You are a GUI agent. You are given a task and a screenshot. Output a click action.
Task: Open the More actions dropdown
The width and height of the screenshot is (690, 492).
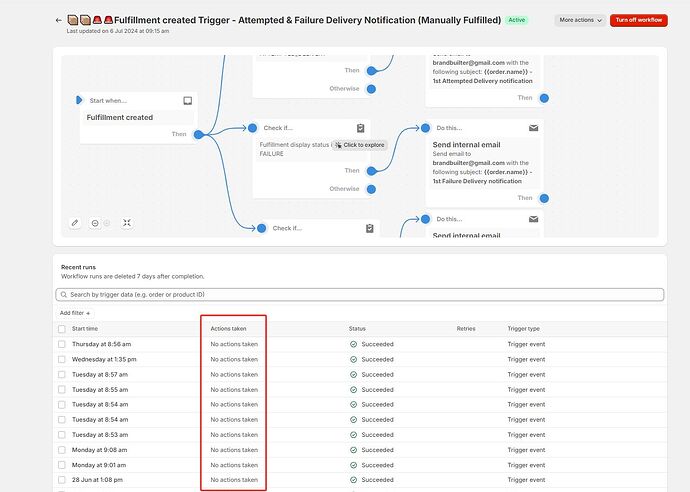point(580,20)
